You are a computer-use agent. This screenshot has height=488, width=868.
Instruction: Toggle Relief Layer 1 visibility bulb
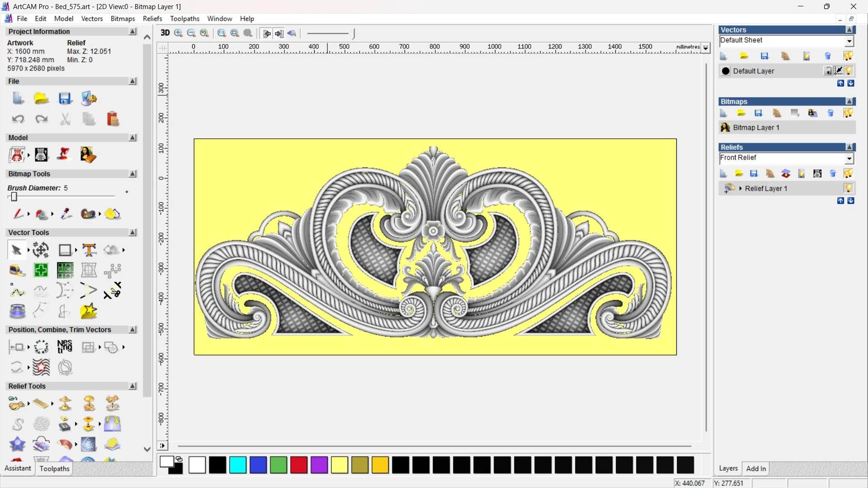click(x=849, y=188)
